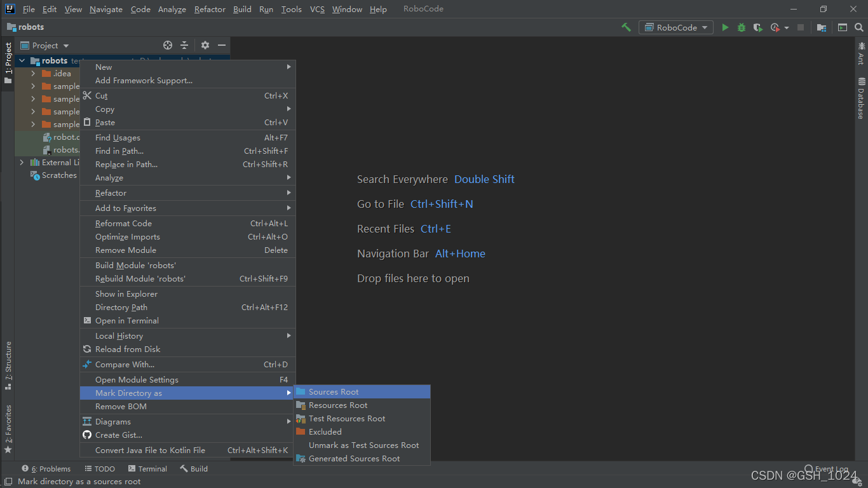The width and height of the screenshot is (868, 488).
Task: Select Open in Terminal
Action: (x=187, y=321)
